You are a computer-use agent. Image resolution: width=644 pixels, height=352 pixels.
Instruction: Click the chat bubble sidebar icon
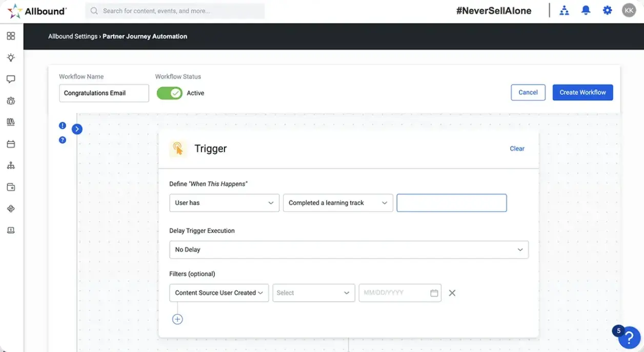tap(11, 79)
